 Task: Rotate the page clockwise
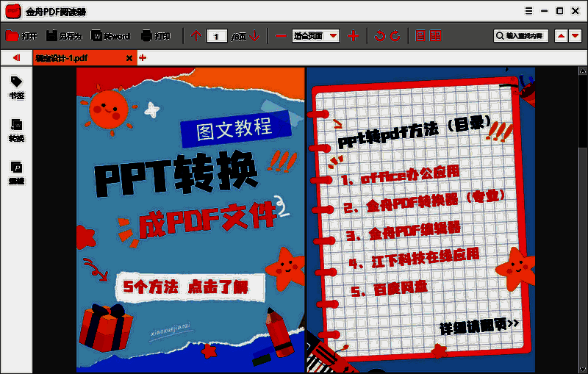(x=395, y=36)
